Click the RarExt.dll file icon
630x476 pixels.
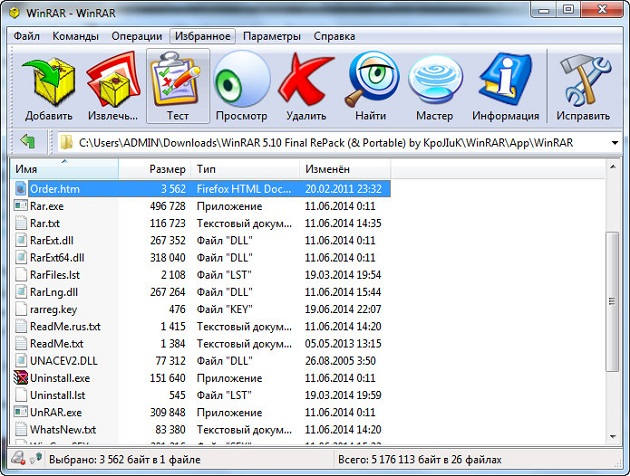tap(20, 240)
